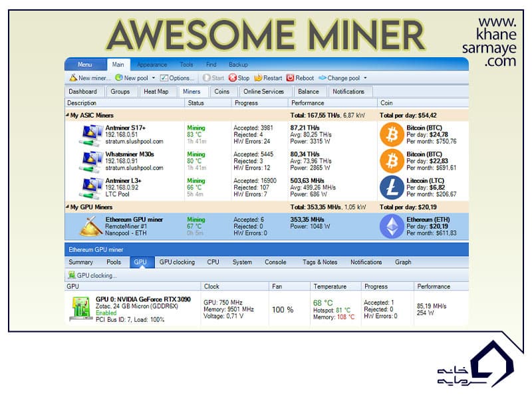Sort by the Description column header
The image size is (532, 399).
pyautogui.click(x=124, y=103)
